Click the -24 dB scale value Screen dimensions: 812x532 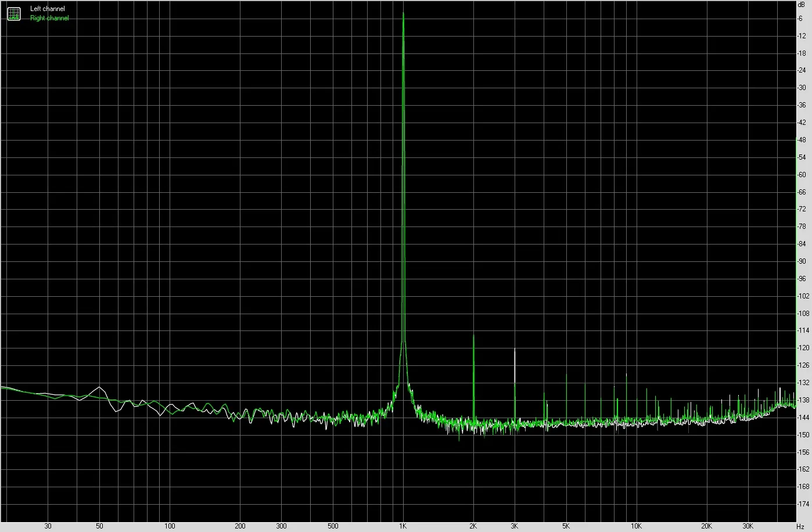802,71
